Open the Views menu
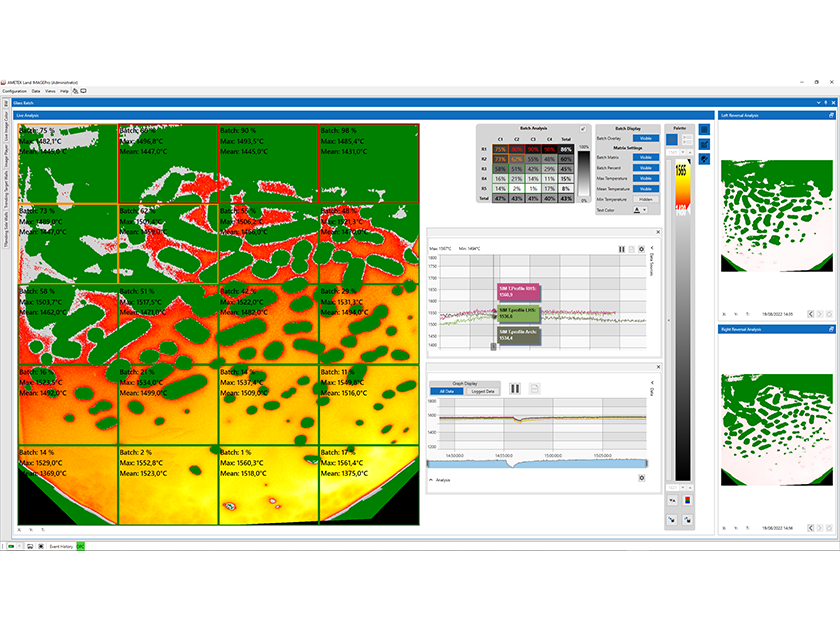The image size is (840, 630). pyautogui.click(x=49, y=90)
